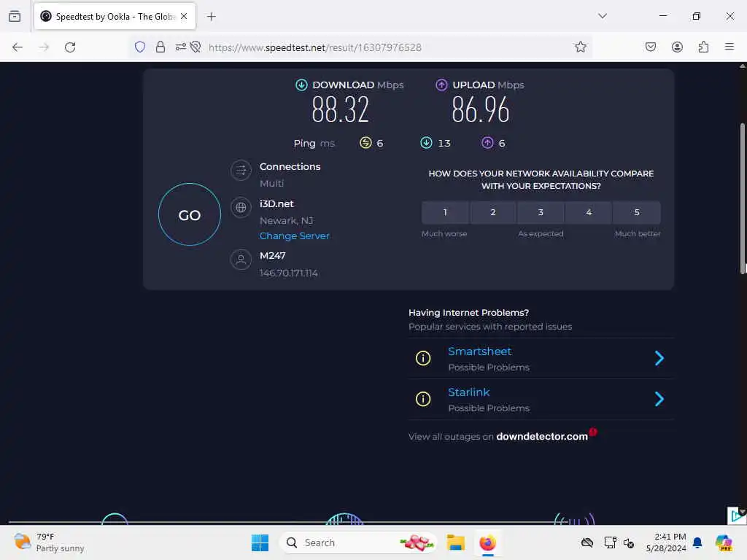This screenshot has width=747, height=560.
Task: Click the upload arrow icon next to UPLOAD
Action: click(441, 85)
